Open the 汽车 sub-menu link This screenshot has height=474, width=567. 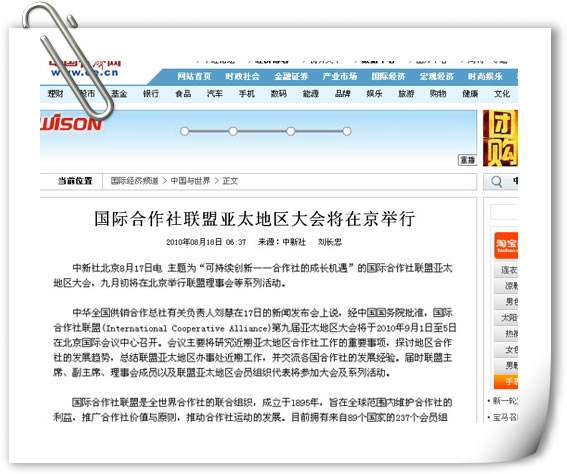(x=215, y=94)
